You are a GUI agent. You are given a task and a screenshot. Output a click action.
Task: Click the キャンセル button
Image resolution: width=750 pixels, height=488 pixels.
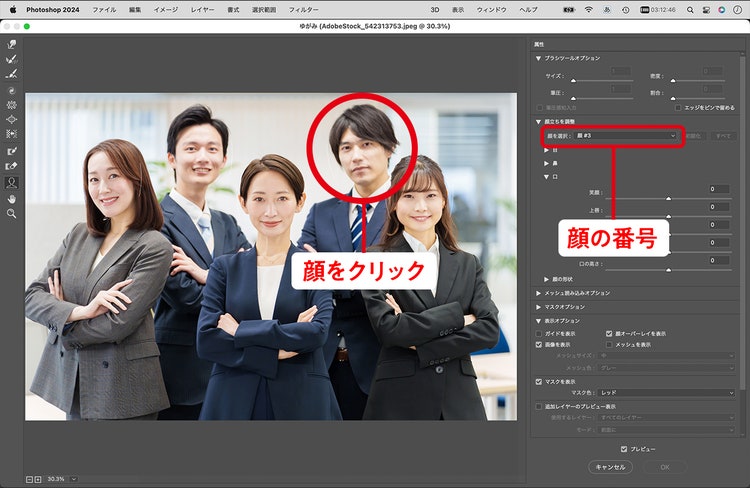(x=610, y=467)
